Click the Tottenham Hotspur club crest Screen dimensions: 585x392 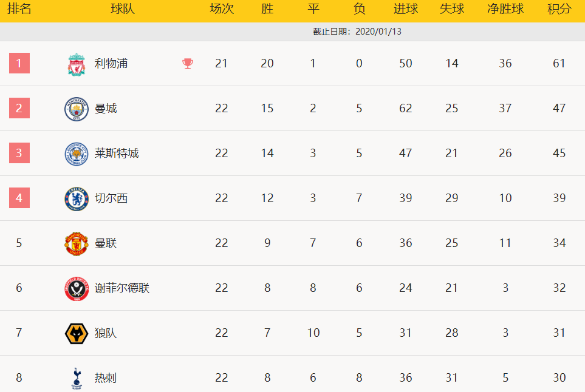77,379
